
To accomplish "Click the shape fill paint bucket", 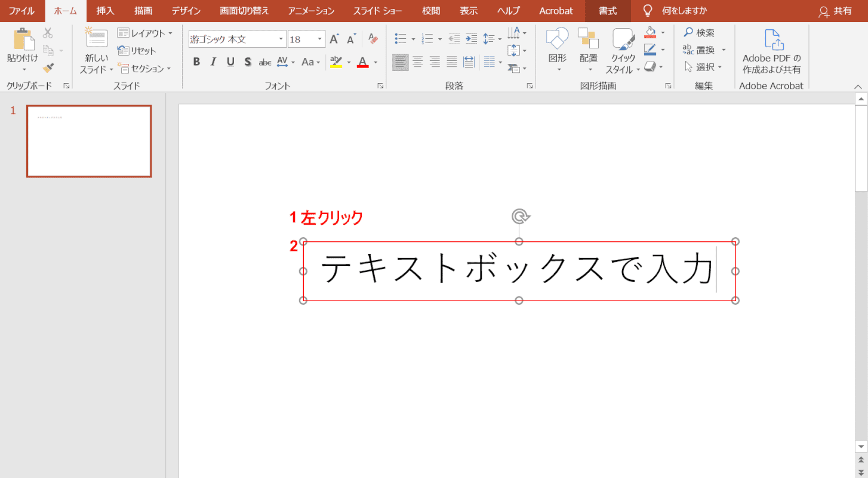I will pyautogui.click(x=651, y=32).
